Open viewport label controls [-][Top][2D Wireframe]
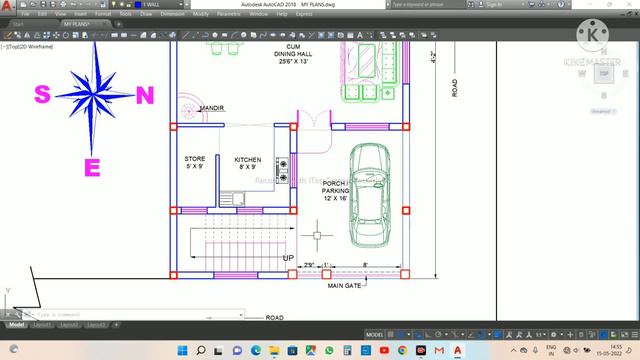This screenshot has width=640, height=360. pos(27,47)
